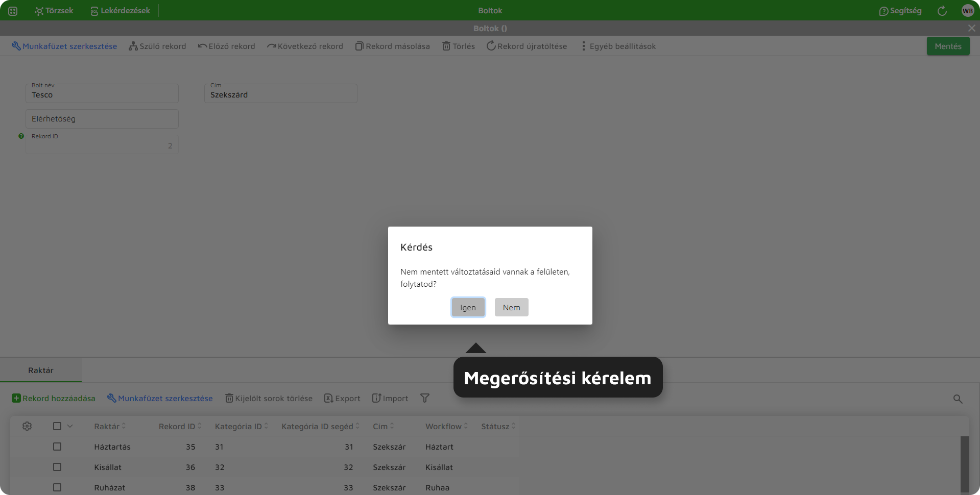Click the green Mentés save button
The height and width of the screenshot is (495, 980).
(x=948, y=46)
